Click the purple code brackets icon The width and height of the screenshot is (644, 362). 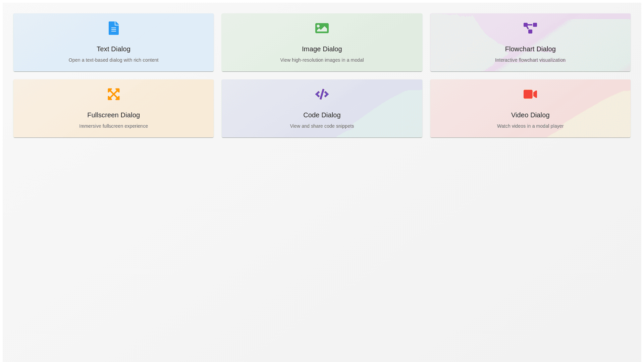point(322,94)
